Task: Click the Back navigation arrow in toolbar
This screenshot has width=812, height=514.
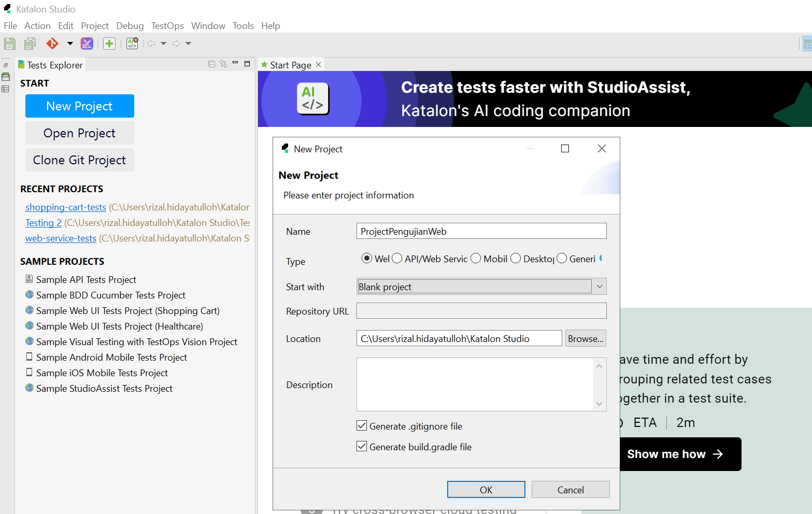Action: pos(151,44)
